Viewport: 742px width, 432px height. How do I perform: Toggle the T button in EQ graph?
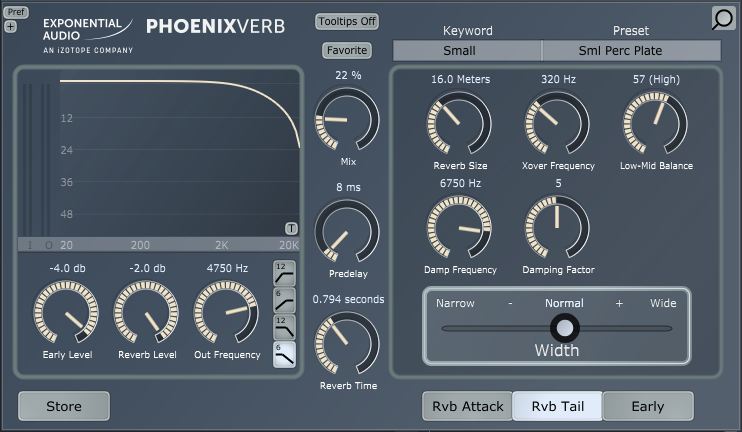coord(292,229)
